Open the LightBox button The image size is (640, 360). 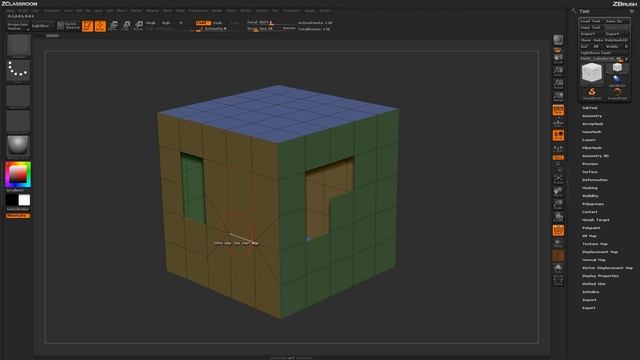(42, 26)
